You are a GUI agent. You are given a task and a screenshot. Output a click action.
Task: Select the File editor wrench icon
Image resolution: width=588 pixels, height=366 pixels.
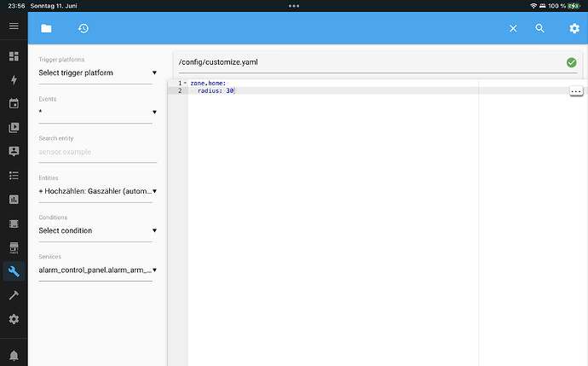(x=14, y=271)
